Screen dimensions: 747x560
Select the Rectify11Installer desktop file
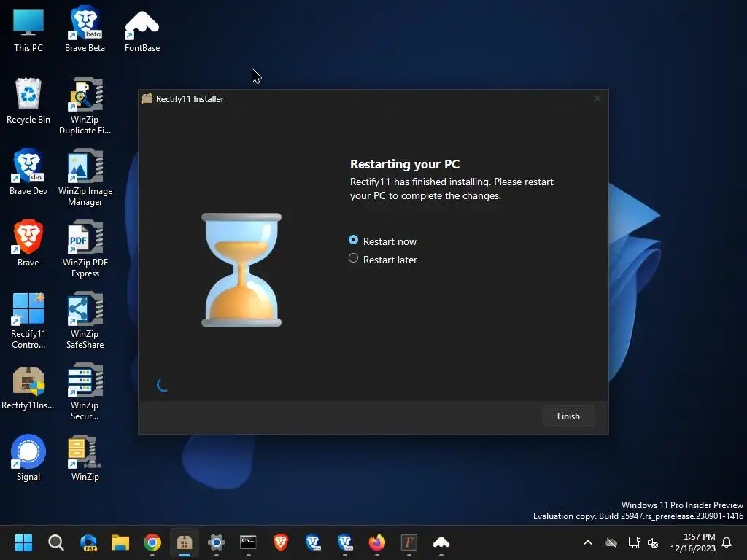click(x=28, y=388)
